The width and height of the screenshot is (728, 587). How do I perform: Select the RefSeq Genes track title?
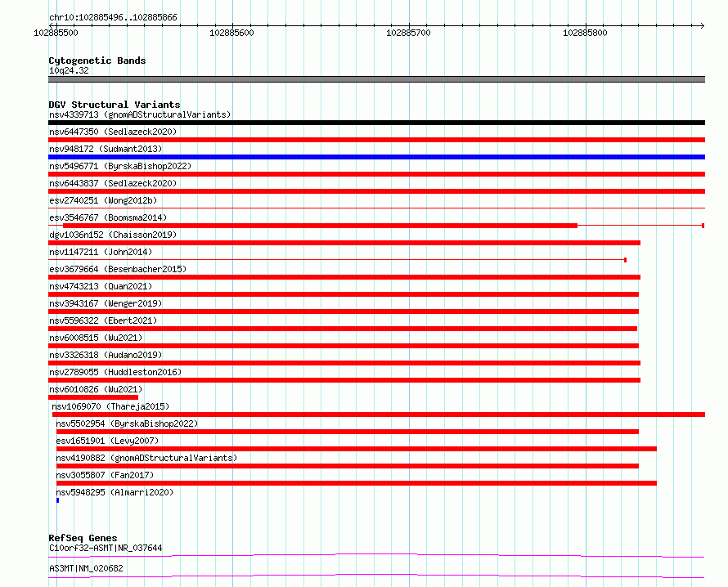click(83, 538)
